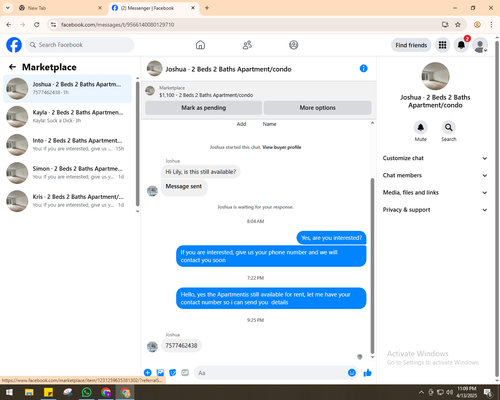Open View buyer profile link
The width and height of the screenshot is (500, 400).
click(x=282, y=147)
